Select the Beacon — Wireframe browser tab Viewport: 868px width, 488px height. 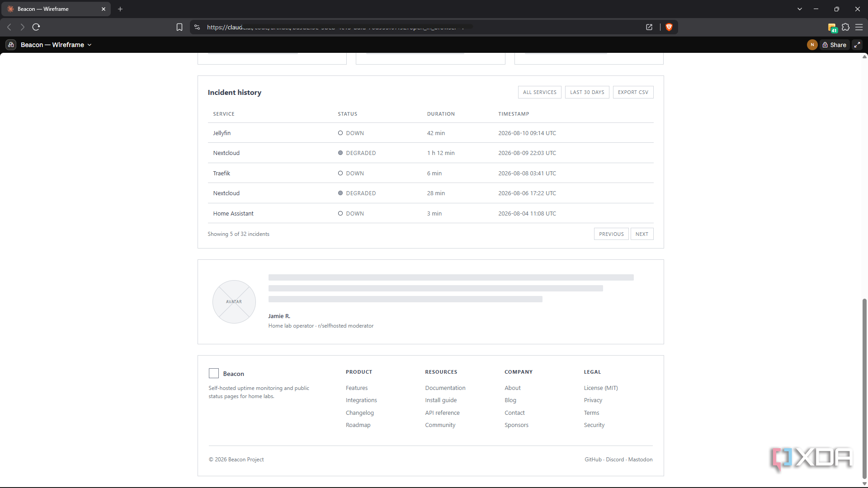pos(56,9)
